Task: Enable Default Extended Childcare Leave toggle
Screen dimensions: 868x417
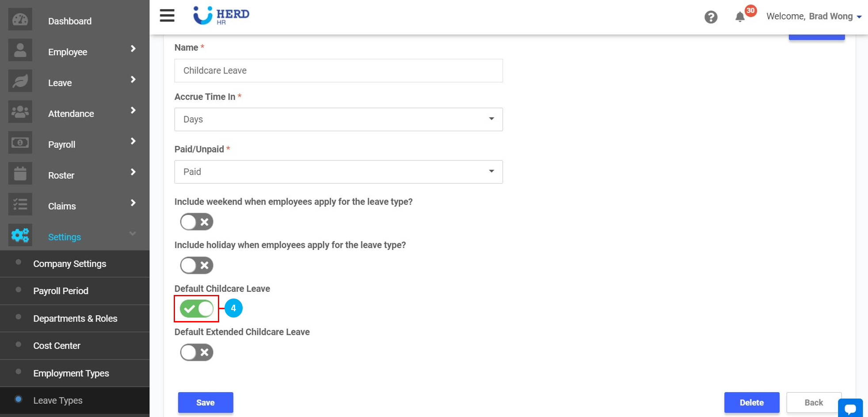Action: [197, 352]
